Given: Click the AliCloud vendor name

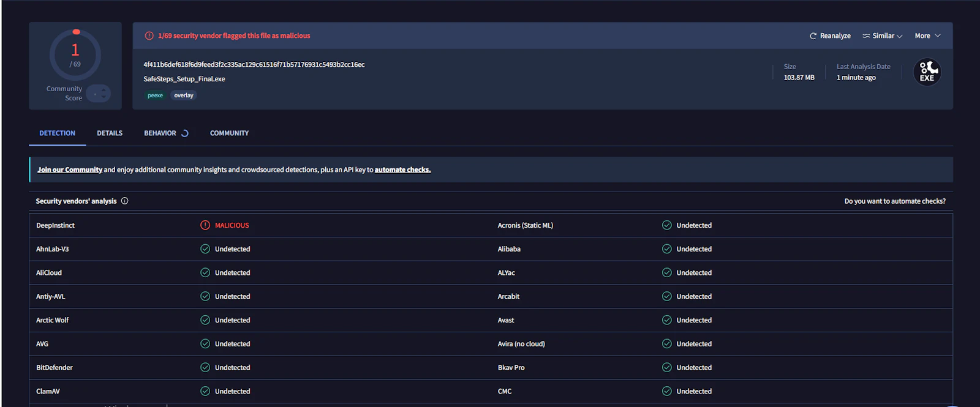Looking at the screenshot, I should pyautogui.click(x=49, y=273).
